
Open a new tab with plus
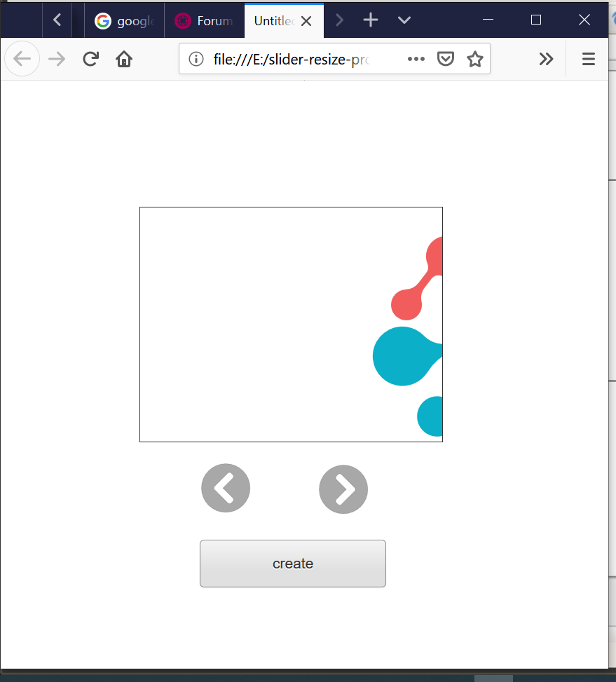(x=371, y=20)
